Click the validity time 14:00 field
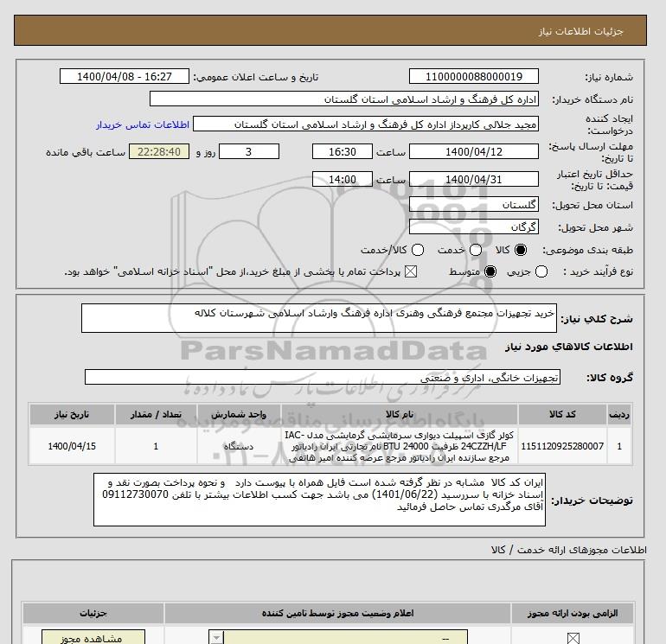The image size is (666, 644). click(343, 179)
